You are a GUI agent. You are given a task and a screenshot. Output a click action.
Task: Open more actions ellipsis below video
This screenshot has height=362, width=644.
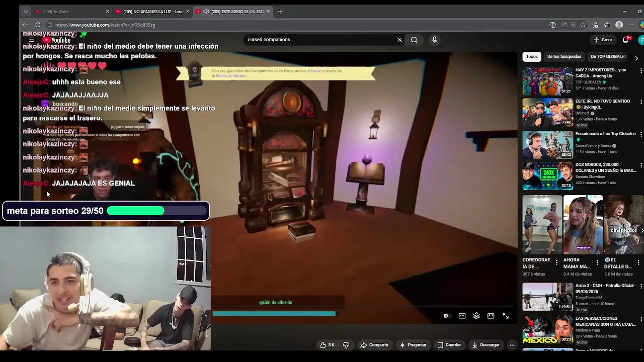pyautogui.click(x=512, y=345)
